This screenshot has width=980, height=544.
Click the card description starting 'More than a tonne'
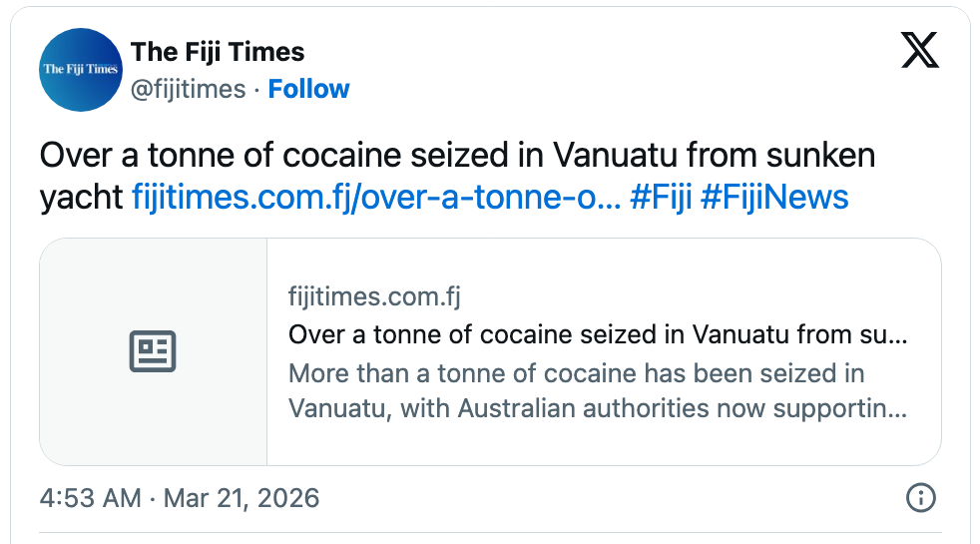click(576, 373)
